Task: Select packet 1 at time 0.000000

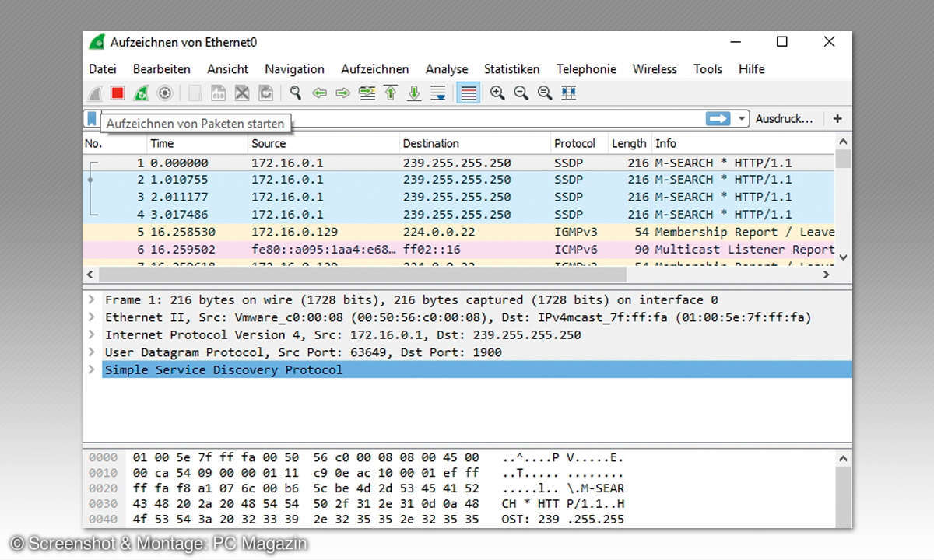Action: pyautogui.click(x=459, y=163)
